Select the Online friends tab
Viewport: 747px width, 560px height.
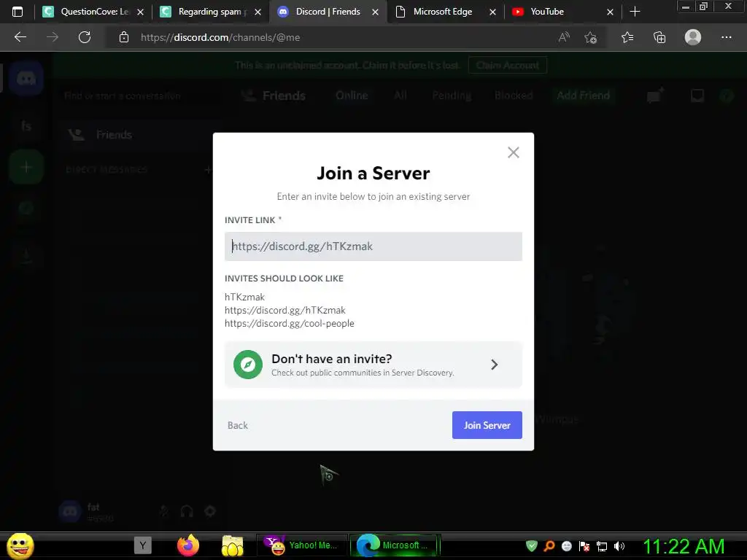click(x=352, y=96)
